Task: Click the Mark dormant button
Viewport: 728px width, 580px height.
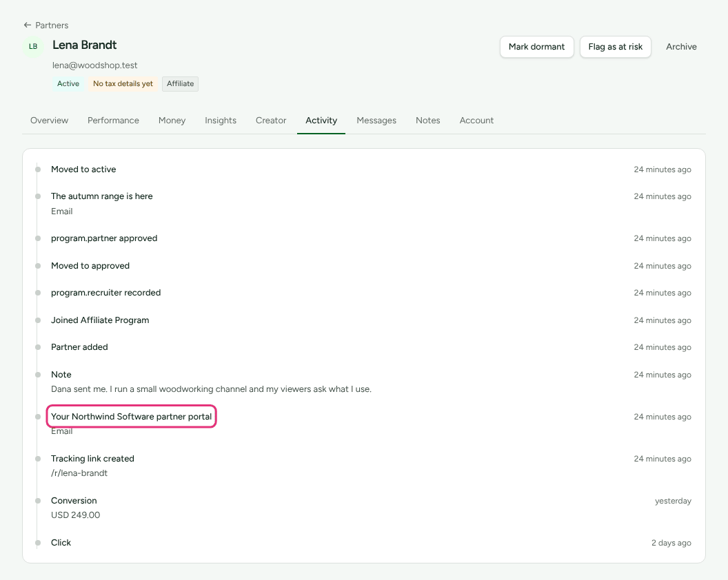Action: point(537,47)
